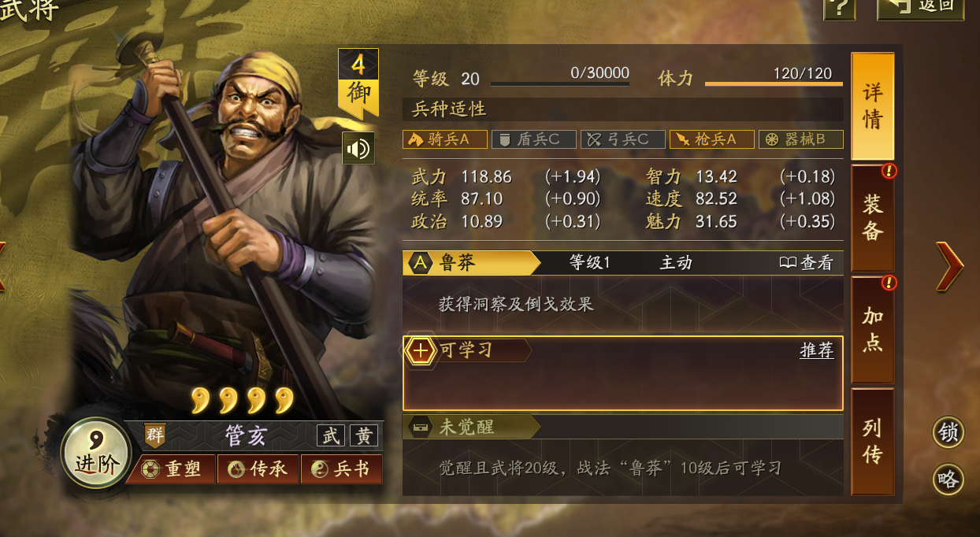The height and width of the screenshot is (537, 980).
Task: Select the 骑兵A cavalry aptitude icon
Action: coord(445,139)
